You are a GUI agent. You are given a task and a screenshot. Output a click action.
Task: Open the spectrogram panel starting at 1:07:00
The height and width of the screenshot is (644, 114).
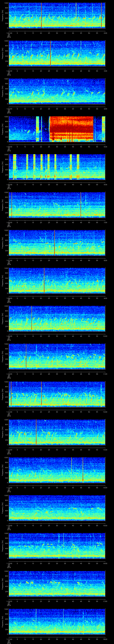click(x=57, y=243)
